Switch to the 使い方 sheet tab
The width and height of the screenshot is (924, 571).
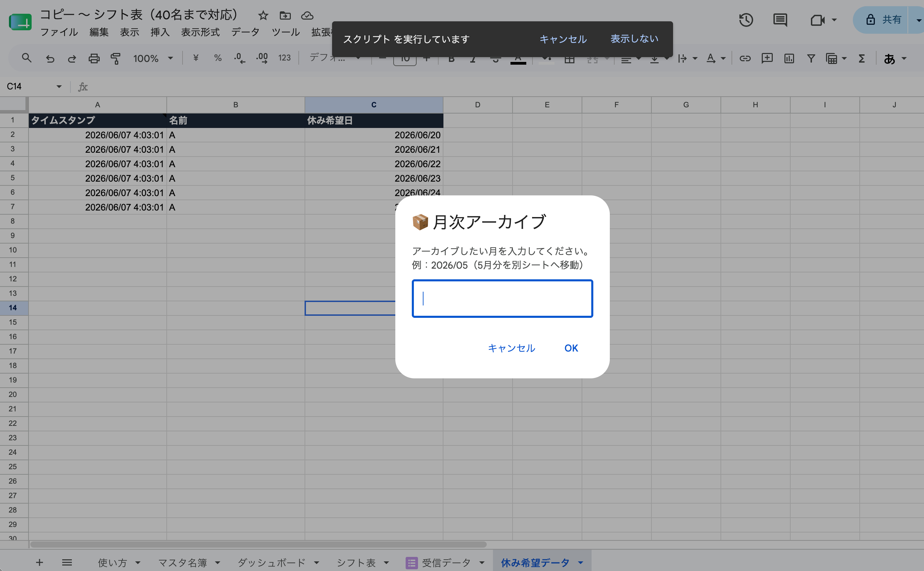(112, 562)
